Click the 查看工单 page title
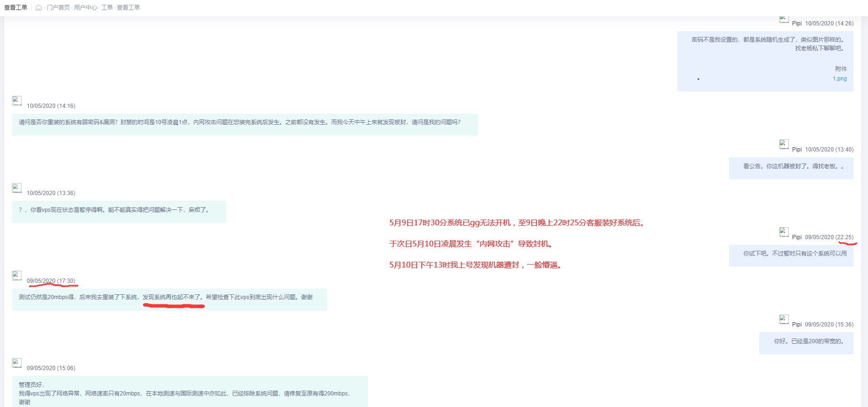The height and width of the screenshot is (407, 868). [x=16, y=8]
